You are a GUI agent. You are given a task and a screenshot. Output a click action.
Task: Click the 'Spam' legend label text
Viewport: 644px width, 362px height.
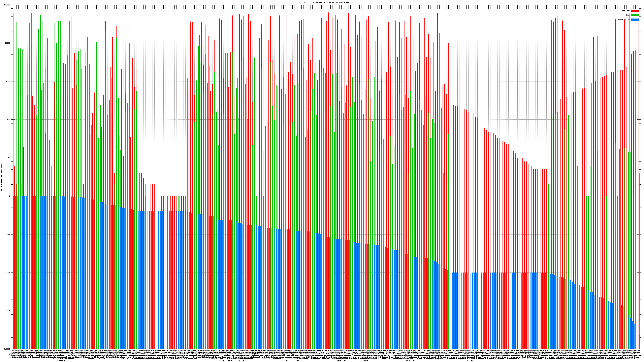[x=628, y=15]
